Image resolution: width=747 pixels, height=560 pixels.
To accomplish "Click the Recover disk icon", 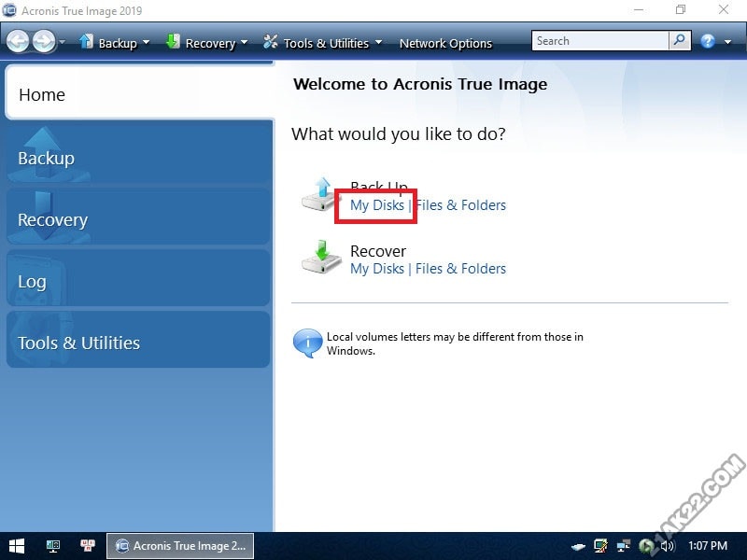I will coord(321,258).
